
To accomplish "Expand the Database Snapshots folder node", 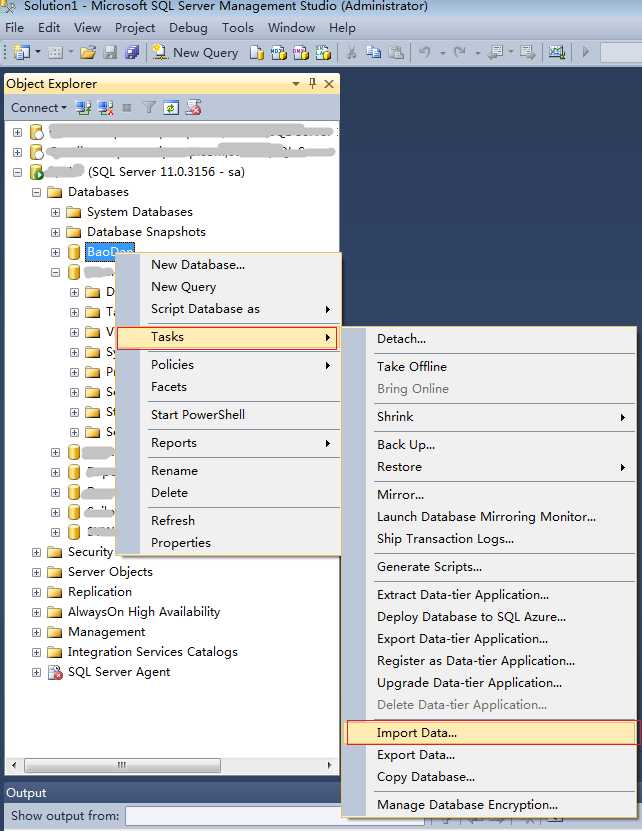I will (56, 232).
